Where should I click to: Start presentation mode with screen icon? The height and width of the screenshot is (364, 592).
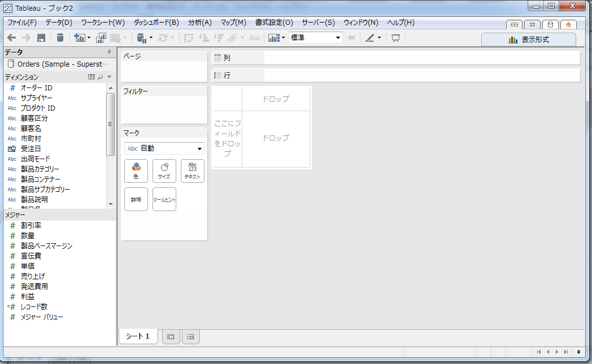coord(395,38)
